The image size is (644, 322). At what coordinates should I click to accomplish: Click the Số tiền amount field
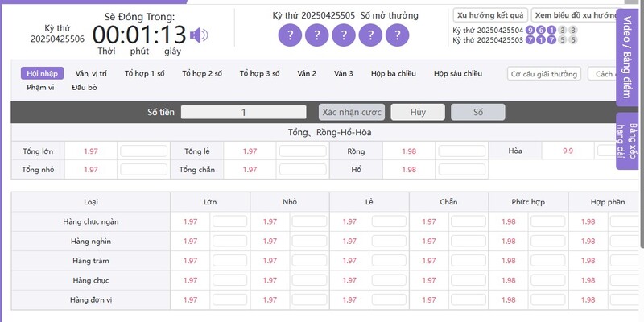click(x=243, y=113)
